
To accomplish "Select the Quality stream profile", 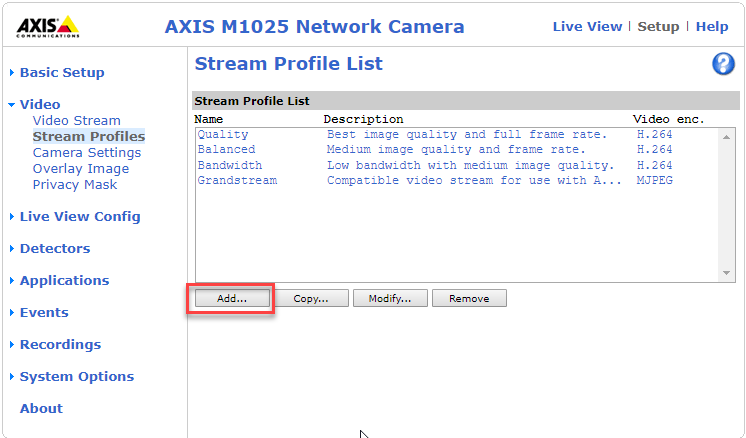I will pos(223,135).
